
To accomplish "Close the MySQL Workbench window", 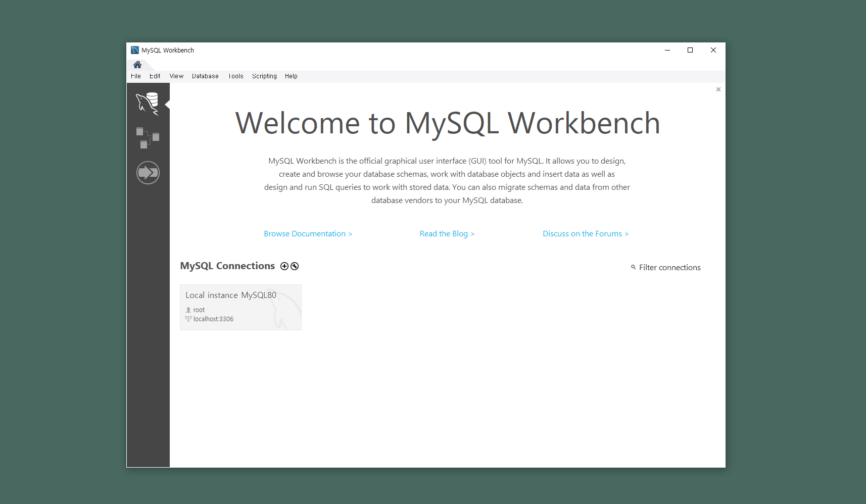I will tap(713, 50).
